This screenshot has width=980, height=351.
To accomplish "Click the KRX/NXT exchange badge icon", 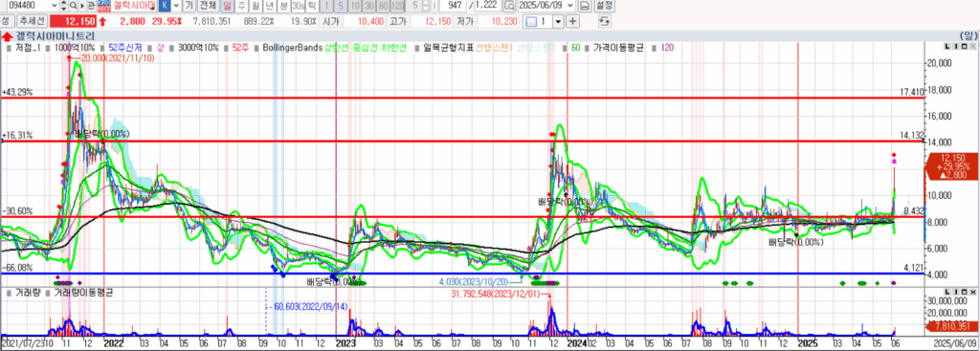I will (103, 6).
